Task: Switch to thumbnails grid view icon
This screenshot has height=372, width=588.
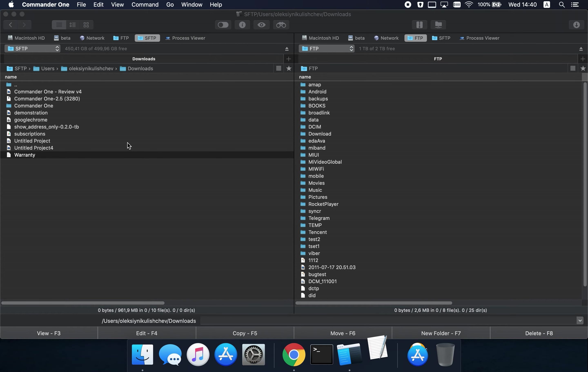Action: click(86, 25)
